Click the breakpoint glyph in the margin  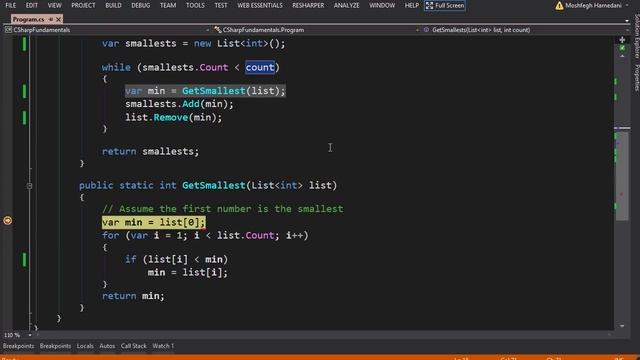[7, 221]
